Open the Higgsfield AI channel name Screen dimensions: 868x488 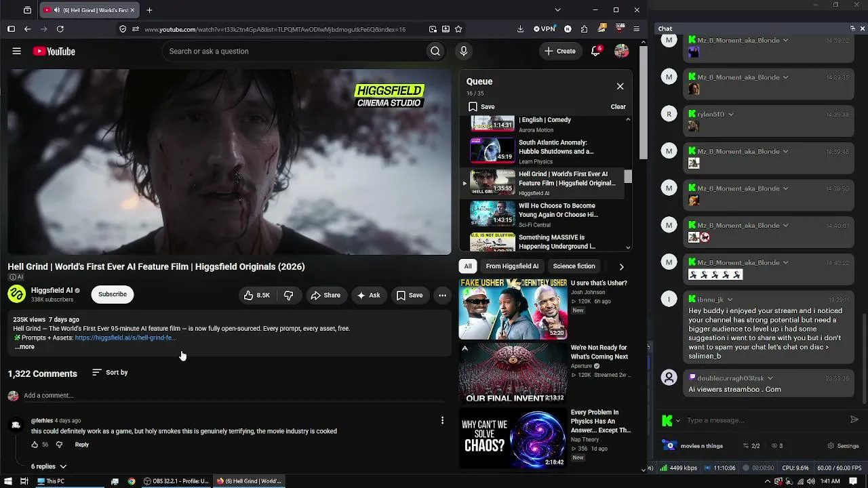[x=52, y=290]
